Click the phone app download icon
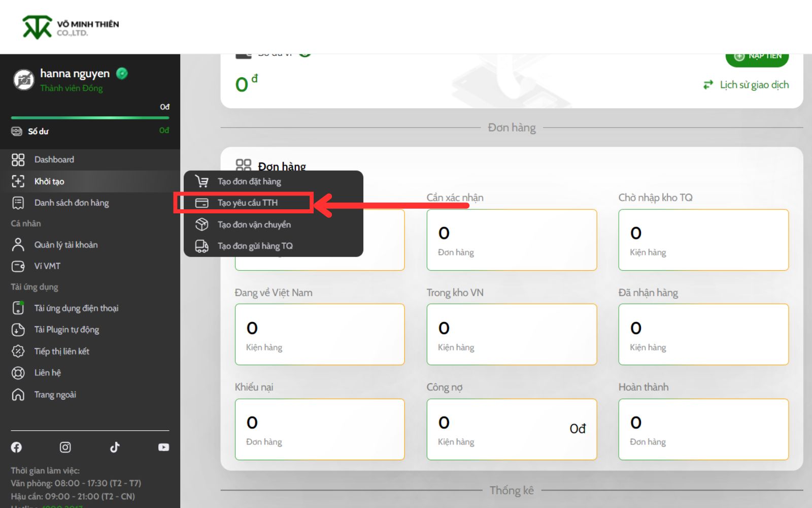The width and height of the screenshot is (812, 508). click(18, 308)
